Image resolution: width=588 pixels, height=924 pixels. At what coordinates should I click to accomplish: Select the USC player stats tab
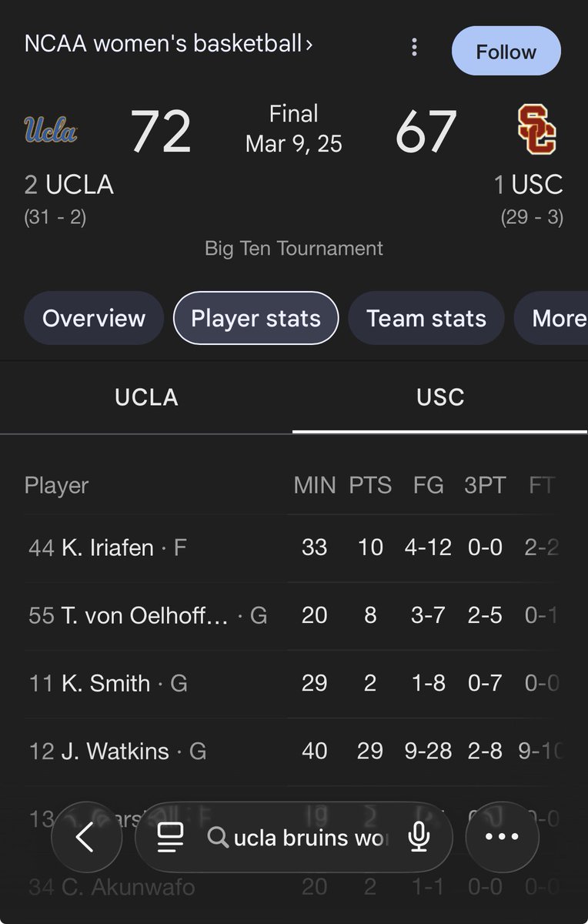440,397
